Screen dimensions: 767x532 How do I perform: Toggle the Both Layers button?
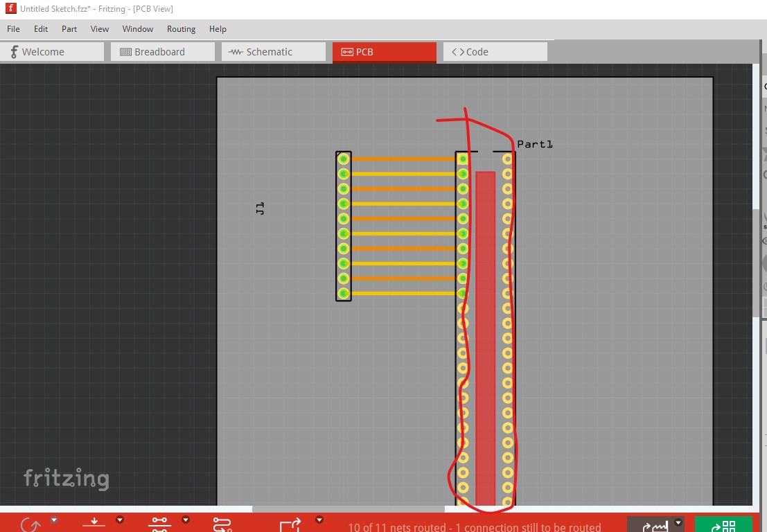160,524
